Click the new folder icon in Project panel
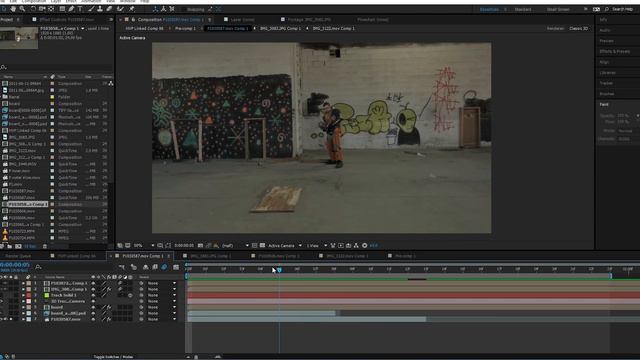This screenshot has width=640, height=360. 9,247
